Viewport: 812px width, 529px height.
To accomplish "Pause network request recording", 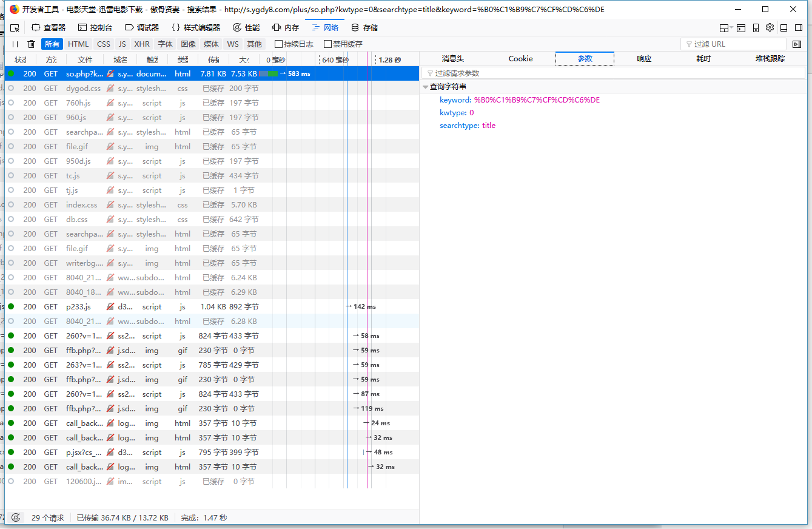I will [x=15, y=44].
